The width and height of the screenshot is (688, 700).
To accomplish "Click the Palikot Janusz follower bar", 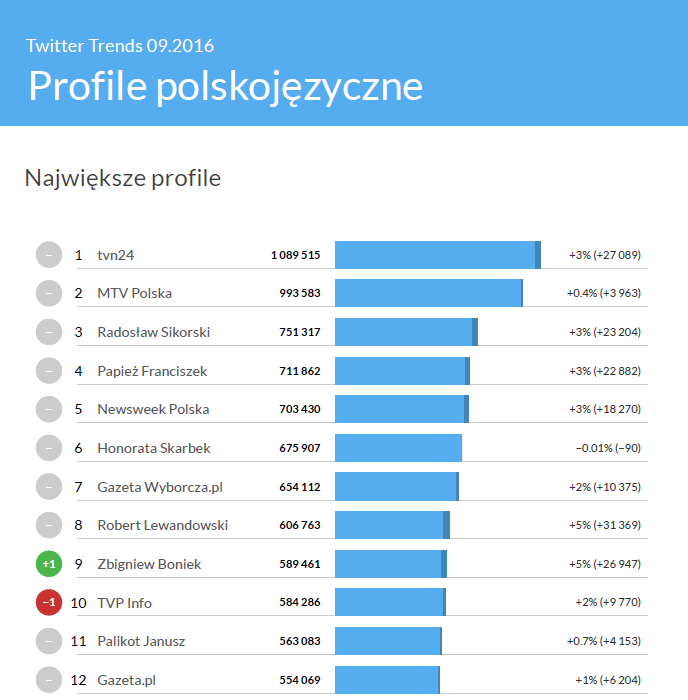I will tap(388, 641).
